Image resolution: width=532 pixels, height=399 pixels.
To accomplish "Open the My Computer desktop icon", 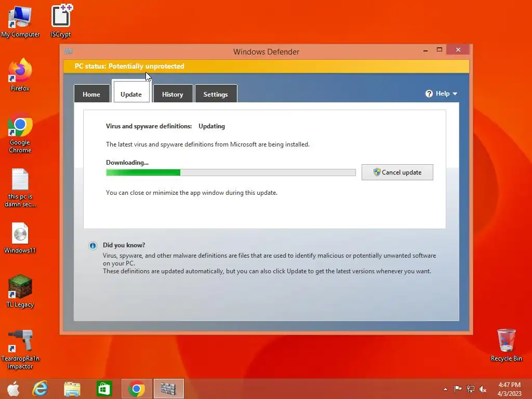I will click(20, 21).
